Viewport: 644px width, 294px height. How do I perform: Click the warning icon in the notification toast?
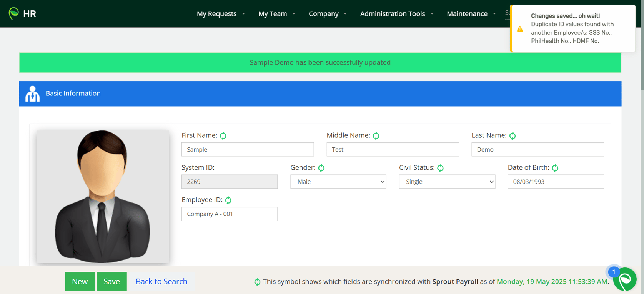pos(520,29)
